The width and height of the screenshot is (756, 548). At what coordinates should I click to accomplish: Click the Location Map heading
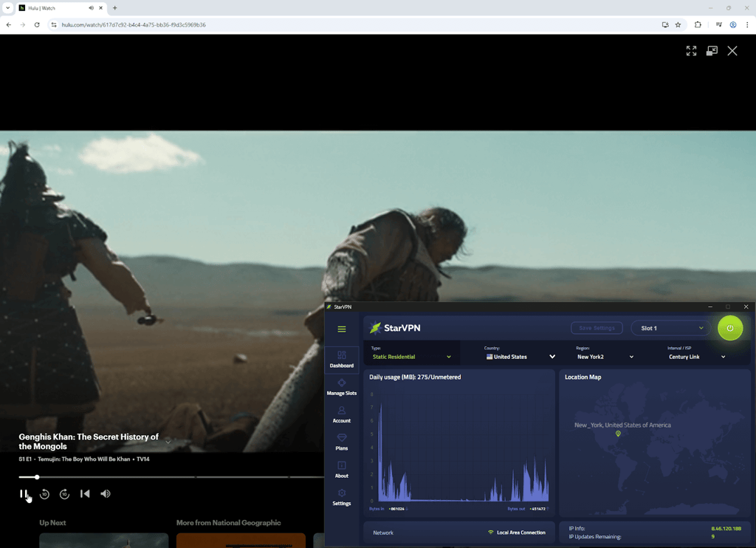tap(583, 377)
